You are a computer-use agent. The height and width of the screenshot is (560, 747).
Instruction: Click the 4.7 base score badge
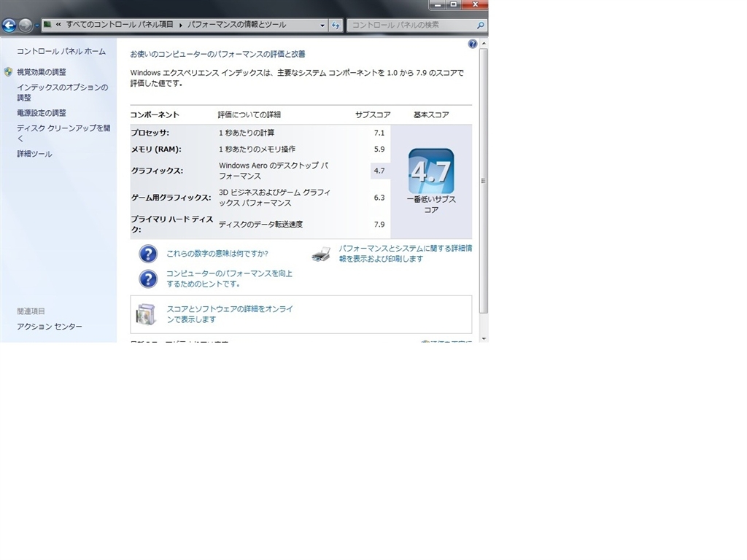point(431,171)
